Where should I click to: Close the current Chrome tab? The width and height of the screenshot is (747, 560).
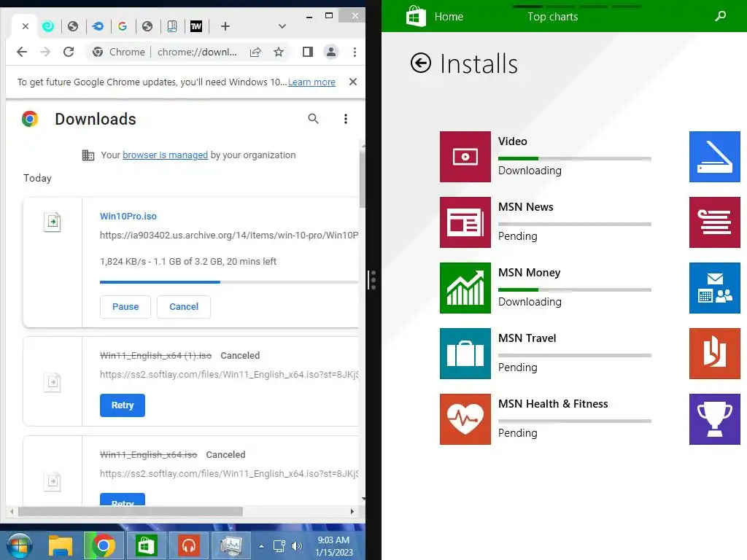click(x=26, y=26)
